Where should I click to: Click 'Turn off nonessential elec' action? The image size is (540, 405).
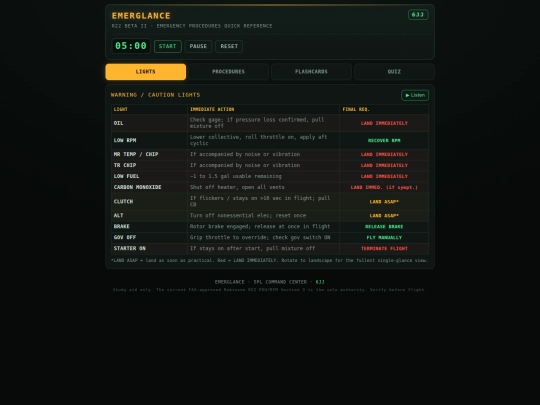248,216
